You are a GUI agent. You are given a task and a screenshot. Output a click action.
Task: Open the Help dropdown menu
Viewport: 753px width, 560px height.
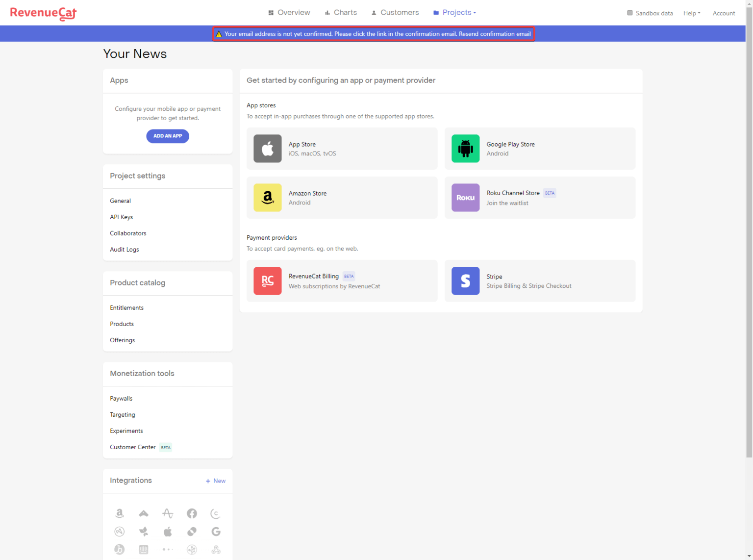(x=692, y=13)
